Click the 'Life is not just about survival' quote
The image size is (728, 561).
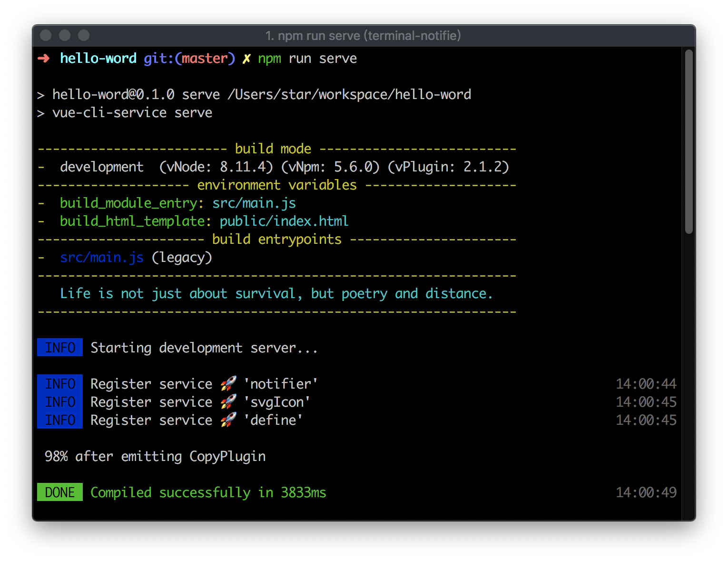click(276, 294)
